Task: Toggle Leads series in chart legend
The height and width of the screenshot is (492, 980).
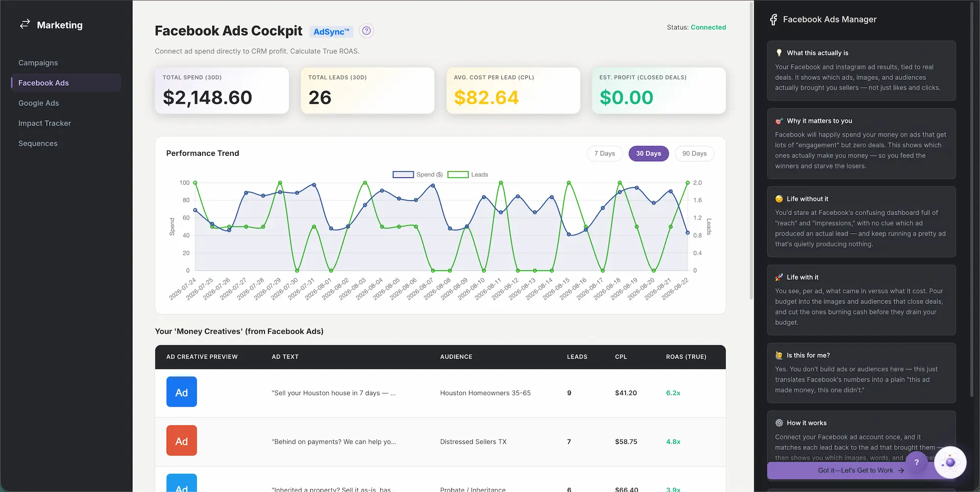Action: tap(468, 174)
